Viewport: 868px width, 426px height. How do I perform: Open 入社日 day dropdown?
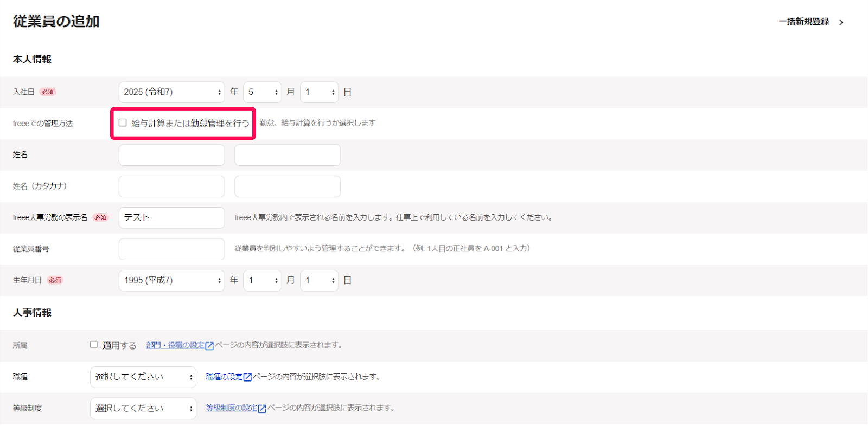pos(319,92)
